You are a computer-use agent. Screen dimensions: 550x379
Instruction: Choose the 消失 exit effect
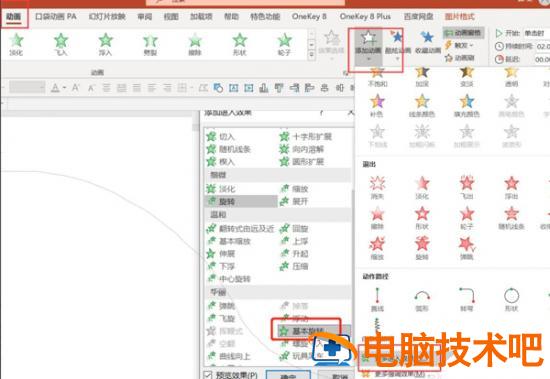click(377, 187)
